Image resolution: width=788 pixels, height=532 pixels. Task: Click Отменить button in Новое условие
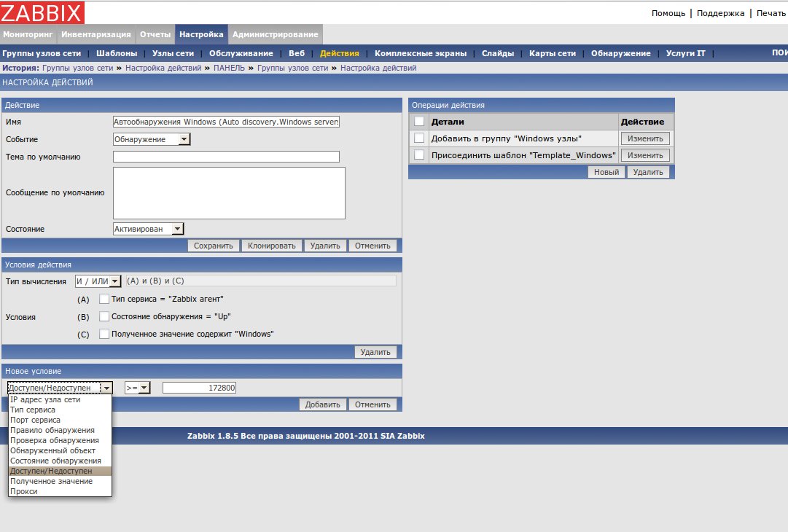[x=373, y=404]
